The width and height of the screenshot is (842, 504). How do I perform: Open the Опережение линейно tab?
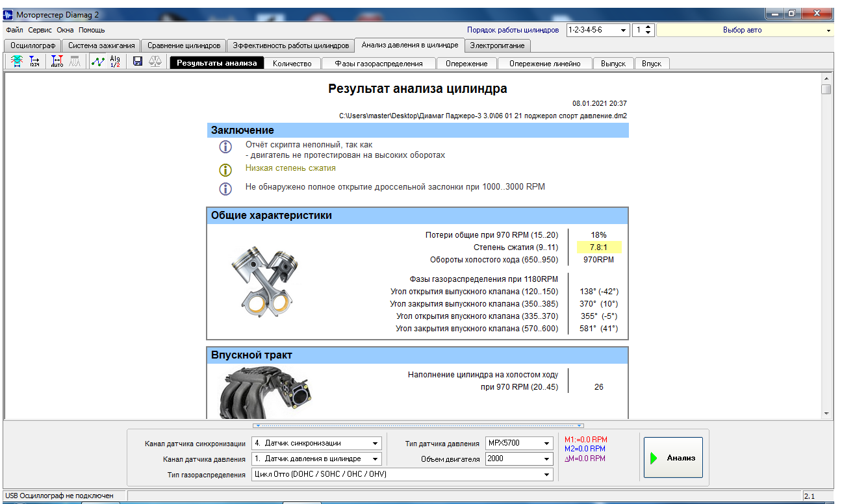coord(544,64)
